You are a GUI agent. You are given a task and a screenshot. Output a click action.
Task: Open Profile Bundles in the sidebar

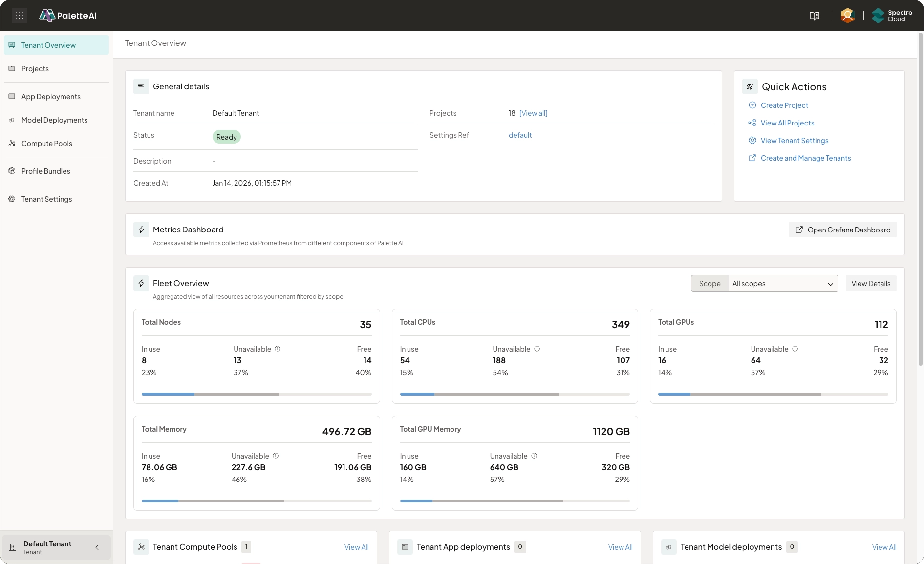click(56, 171)
